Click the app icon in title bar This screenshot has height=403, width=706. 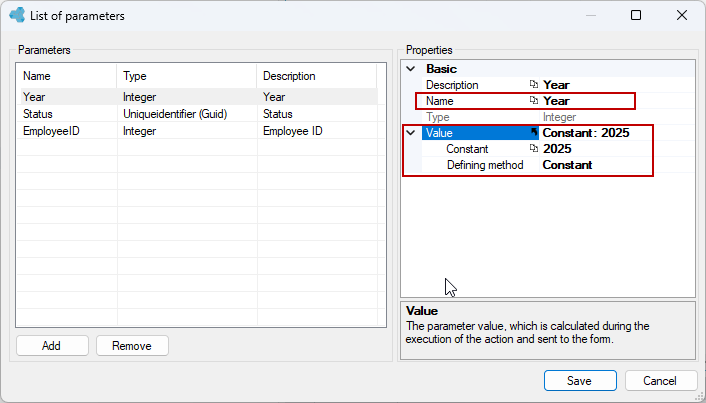pyautogui.click(x=17, y=15)
